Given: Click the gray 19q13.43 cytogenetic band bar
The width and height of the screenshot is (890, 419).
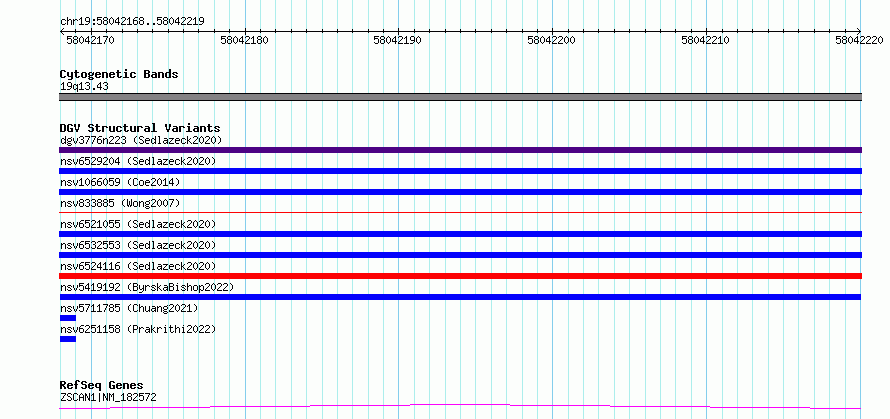Looking at the screenshot, I should [x=460, y=97].
